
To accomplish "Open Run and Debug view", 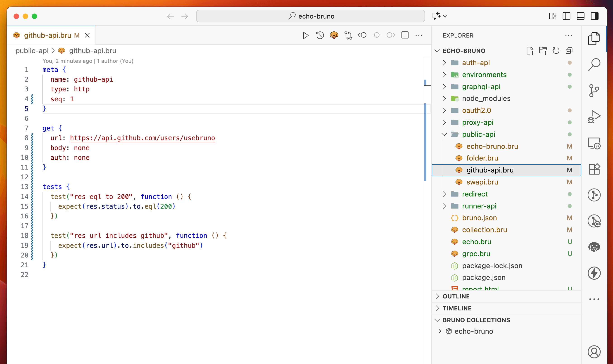I will click(594, 116).
